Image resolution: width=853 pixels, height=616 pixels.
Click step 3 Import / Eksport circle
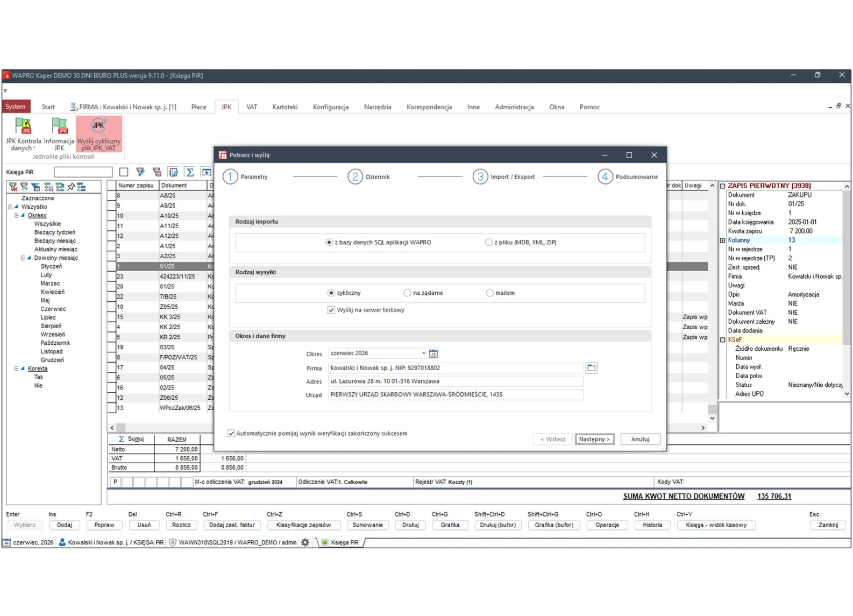(x=480, y=176)
